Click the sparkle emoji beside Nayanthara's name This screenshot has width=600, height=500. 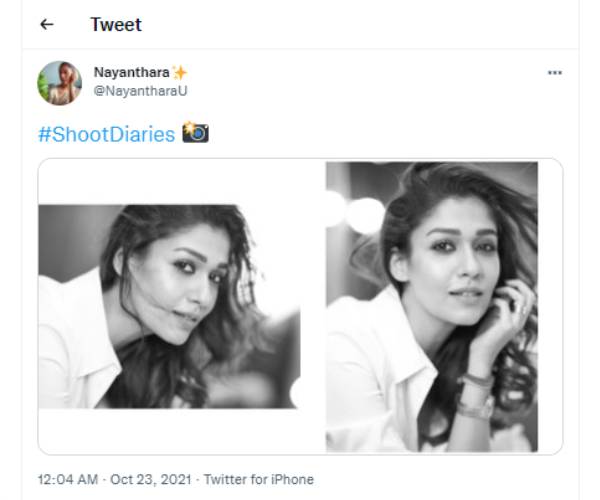179,73
